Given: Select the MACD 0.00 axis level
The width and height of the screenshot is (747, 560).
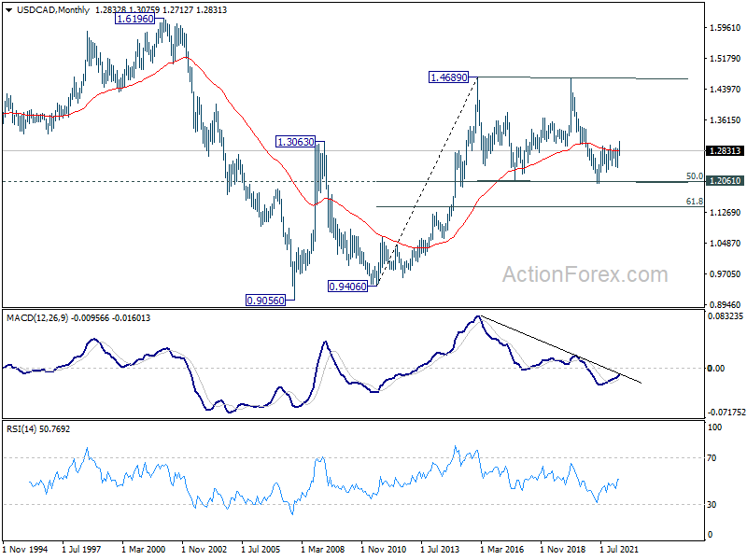Looking at the screenshot, I should click(x=717, y=368).
